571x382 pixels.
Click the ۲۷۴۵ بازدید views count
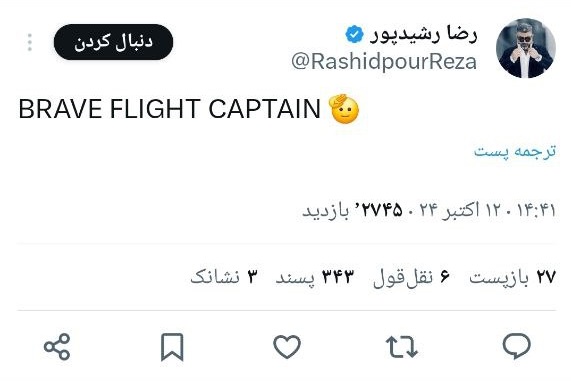coord(352,210)
